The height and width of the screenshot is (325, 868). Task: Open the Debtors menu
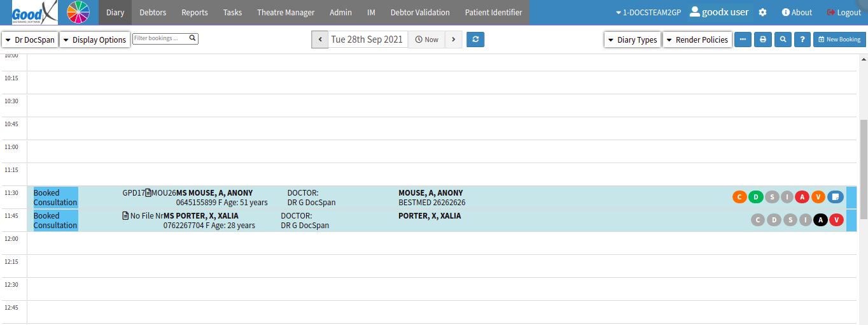pos(153,13)
